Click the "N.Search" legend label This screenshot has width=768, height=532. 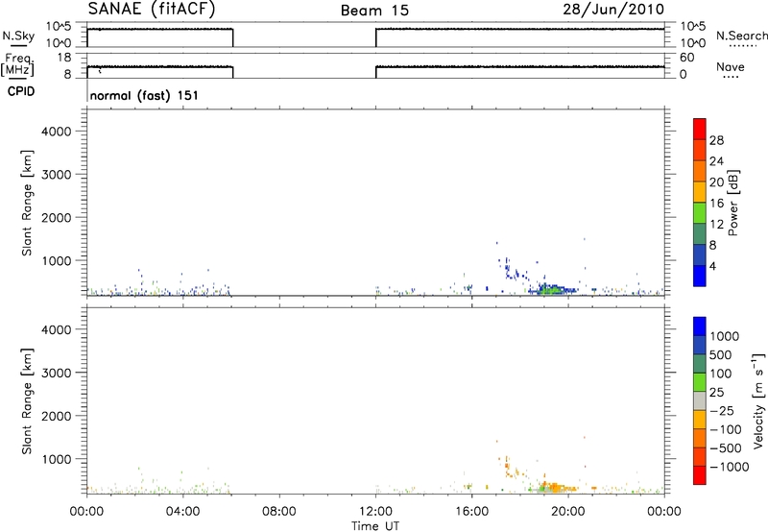[741, 36]
